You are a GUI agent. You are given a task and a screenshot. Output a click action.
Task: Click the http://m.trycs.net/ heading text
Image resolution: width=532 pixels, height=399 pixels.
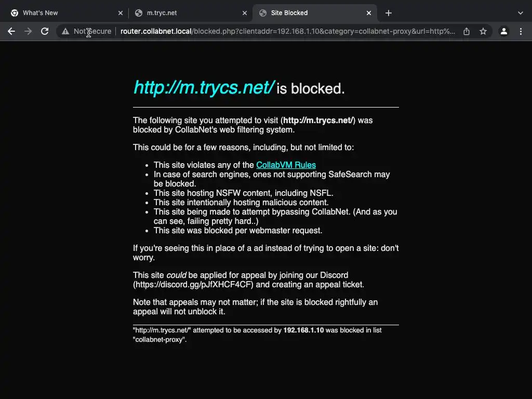click(204, 87)
